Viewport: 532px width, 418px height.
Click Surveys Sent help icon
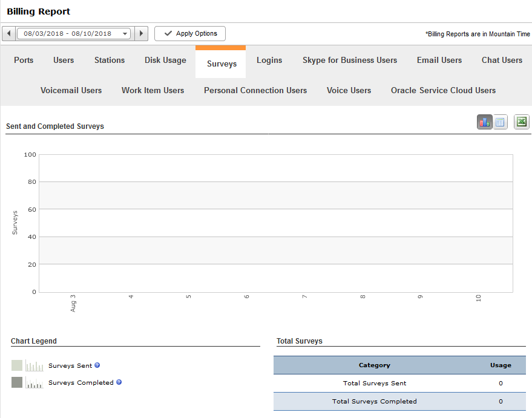[x=97, y=365]
